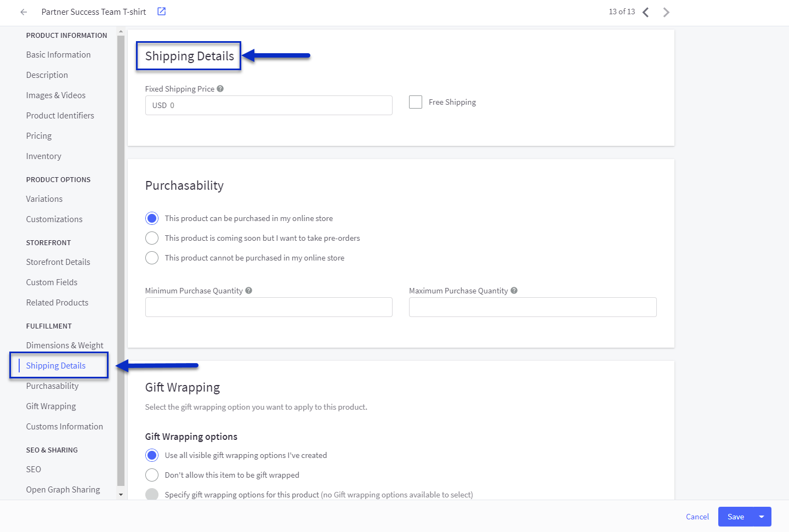
Task: Click the Cancel link
Action: point(697,517)
